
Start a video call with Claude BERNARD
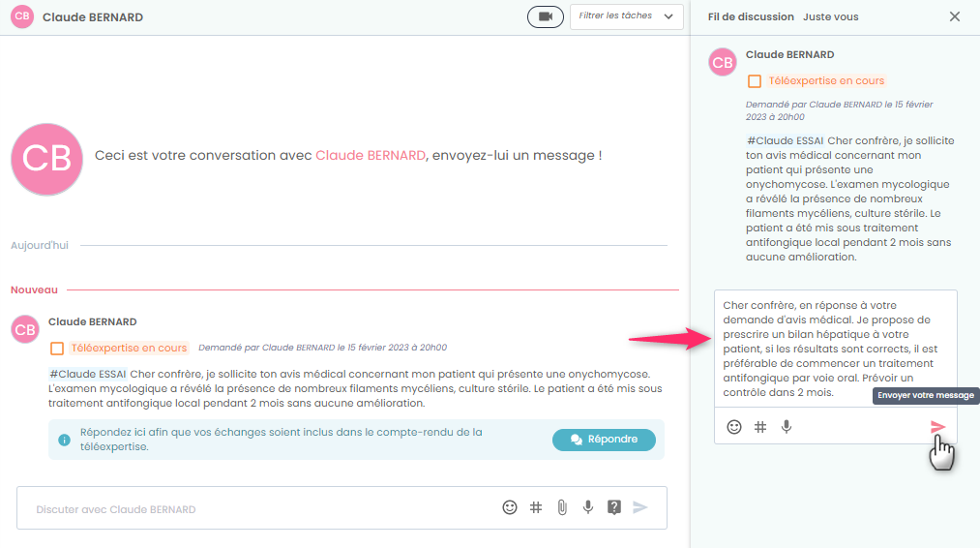(x=546, y=16)
